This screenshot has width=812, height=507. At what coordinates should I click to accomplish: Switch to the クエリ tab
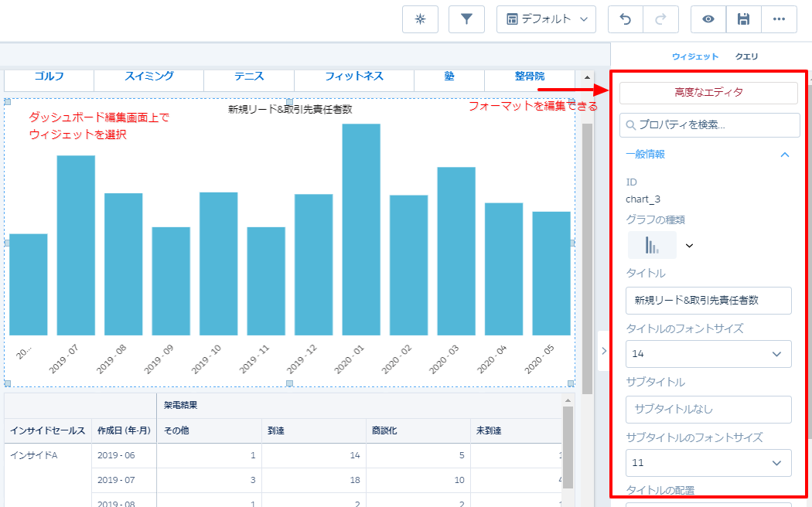[746, 56]
